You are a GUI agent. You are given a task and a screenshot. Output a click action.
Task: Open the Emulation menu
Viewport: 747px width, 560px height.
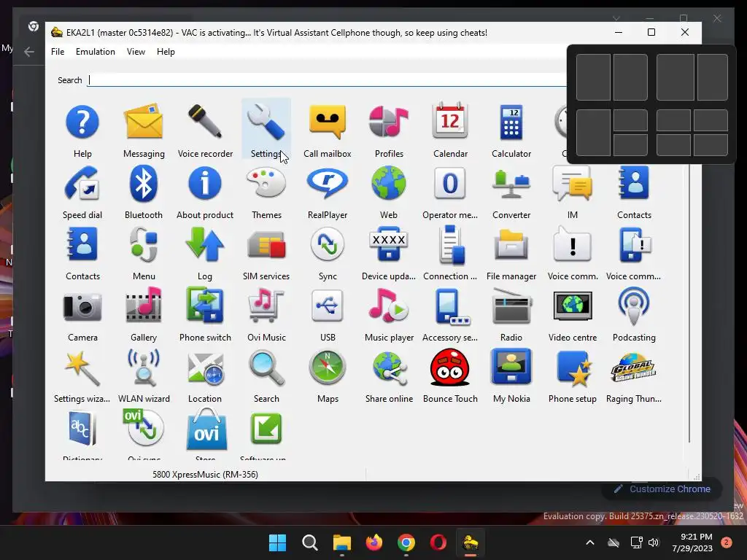tap(96, 52)
